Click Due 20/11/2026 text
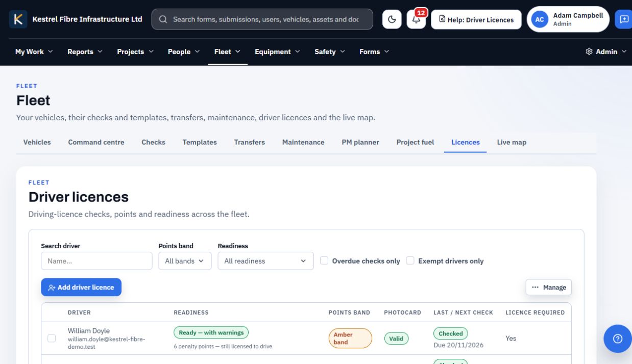Screen dimensions: 632x364 [x=458, y=345]
